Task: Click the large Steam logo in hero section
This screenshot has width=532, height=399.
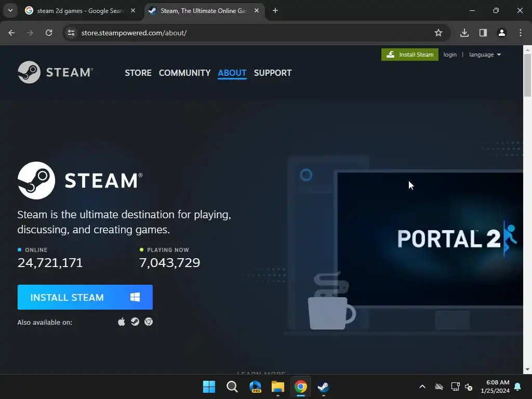Action: click(80, 180)
